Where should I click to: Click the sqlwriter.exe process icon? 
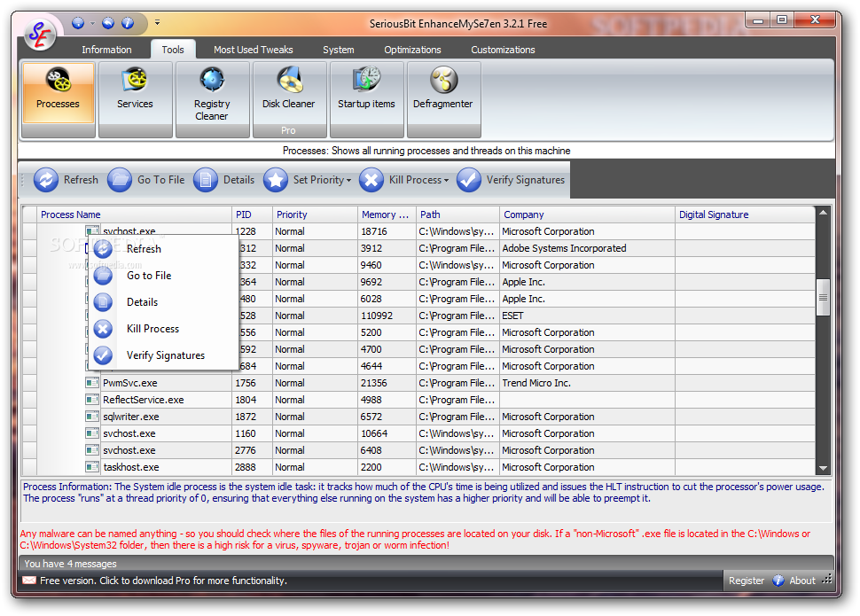(x=92, y=417)
